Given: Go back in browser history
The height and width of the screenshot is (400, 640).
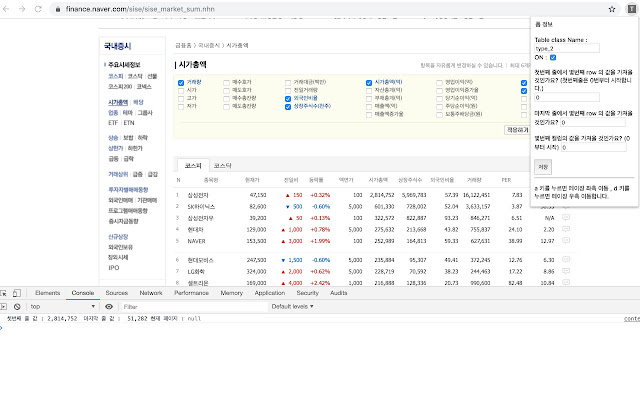Looking at the screenshot, I should tap(6, 9).
